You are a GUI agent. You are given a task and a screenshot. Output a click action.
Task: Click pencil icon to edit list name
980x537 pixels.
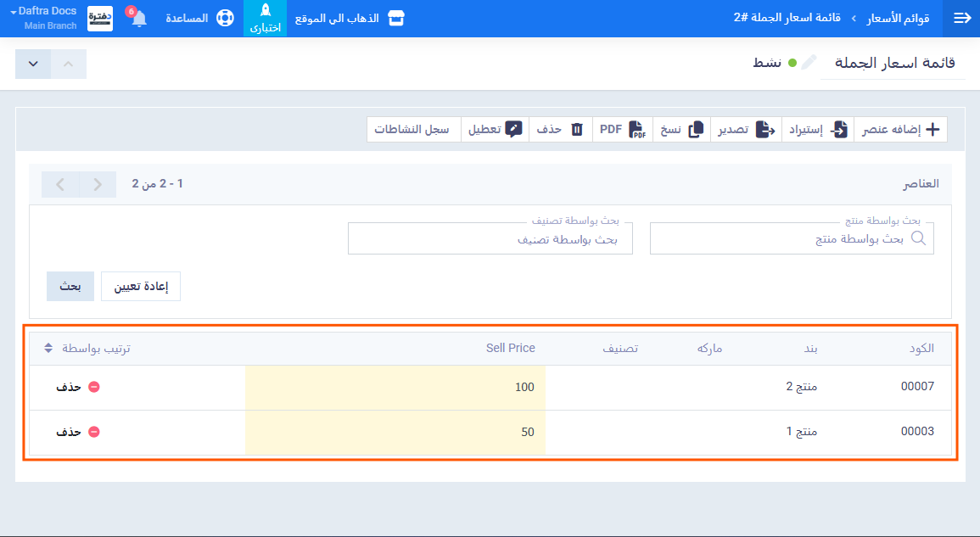pos(809,63)
